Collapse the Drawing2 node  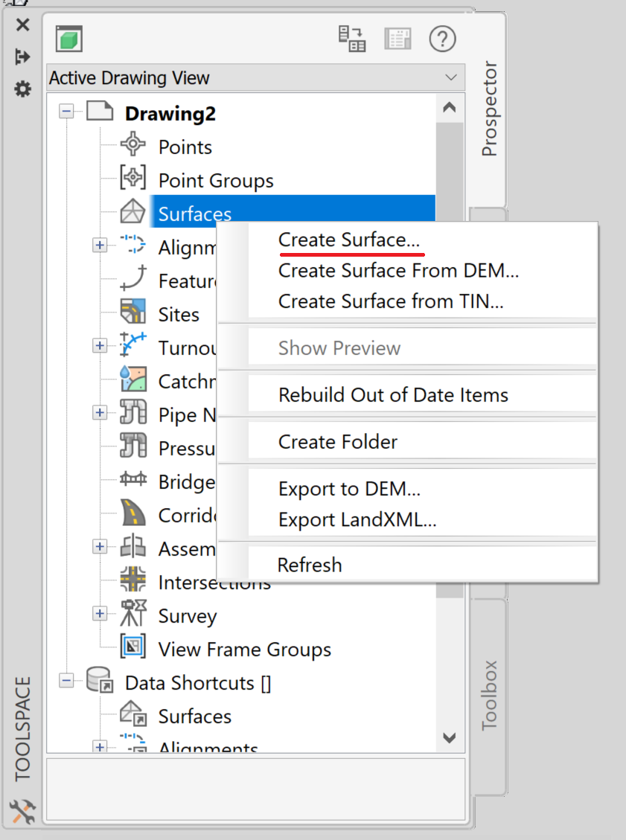(66, 111)
